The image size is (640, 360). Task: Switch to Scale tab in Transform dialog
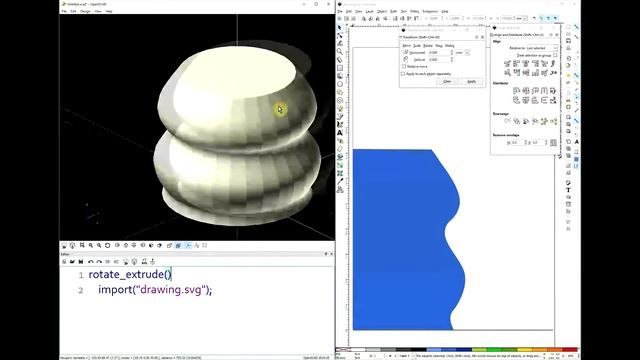(x=417, y=46)
